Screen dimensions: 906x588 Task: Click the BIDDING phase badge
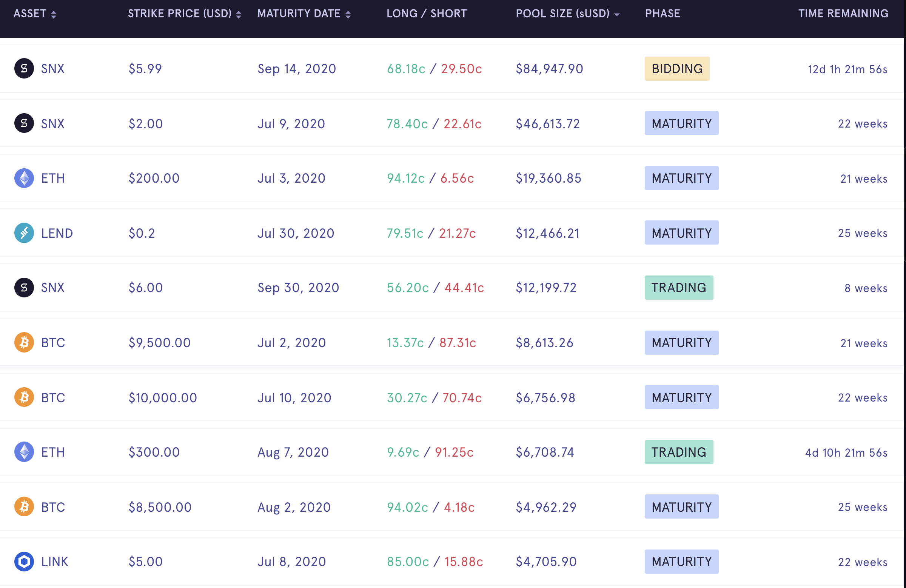(x=677, y=69)
